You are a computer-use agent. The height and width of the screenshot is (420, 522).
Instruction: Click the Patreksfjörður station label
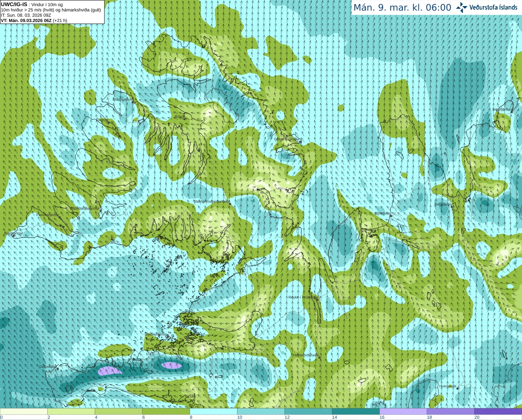(x=48, y=214)
